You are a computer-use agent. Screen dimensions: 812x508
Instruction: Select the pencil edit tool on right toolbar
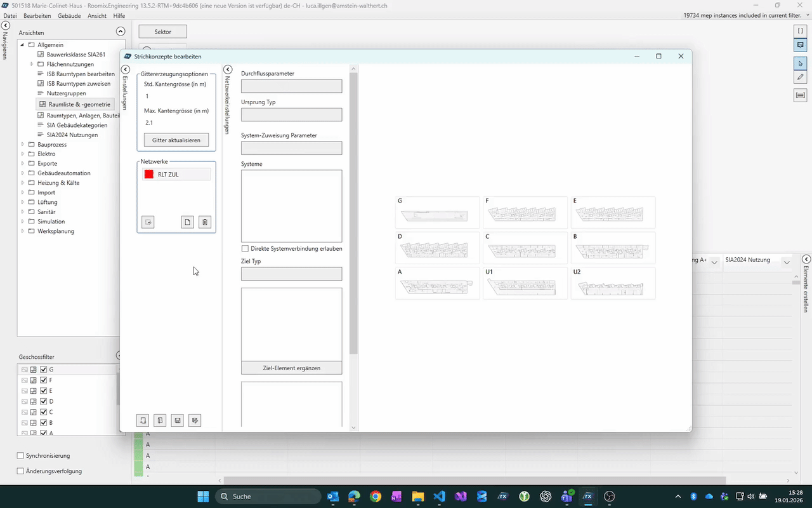[800, 77]
